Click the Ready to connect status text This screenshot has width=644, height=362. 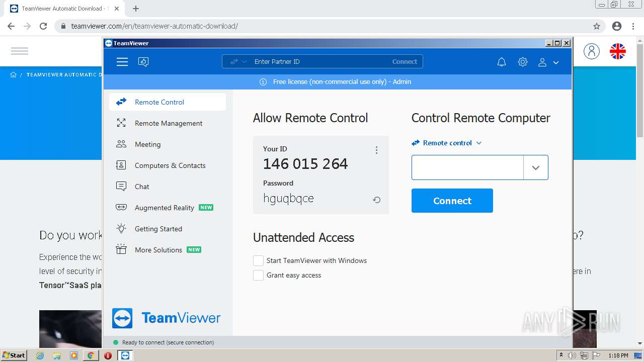168,342
